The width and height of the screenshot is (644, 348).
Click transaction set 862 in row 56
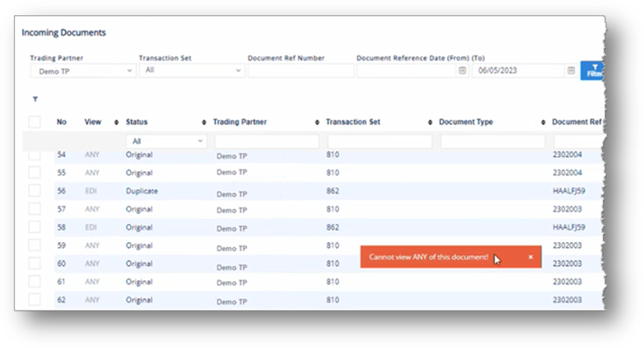tap(333, 191)
